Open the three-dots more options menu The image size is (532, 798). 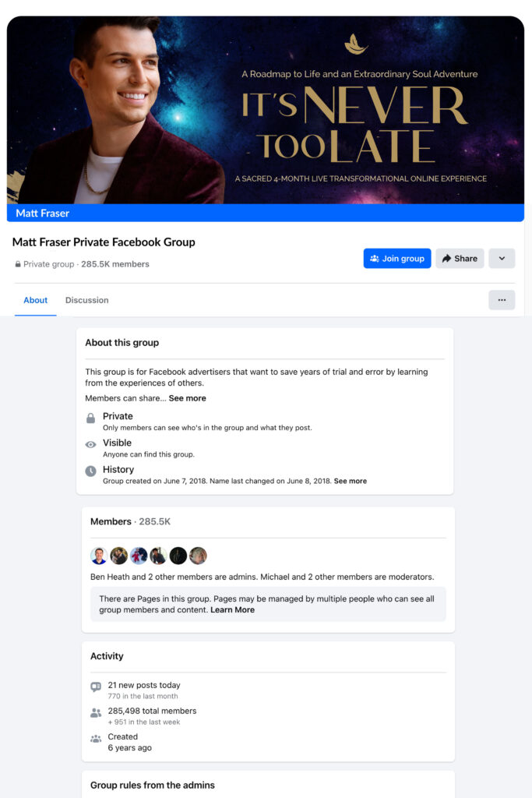tap(502, 300)
